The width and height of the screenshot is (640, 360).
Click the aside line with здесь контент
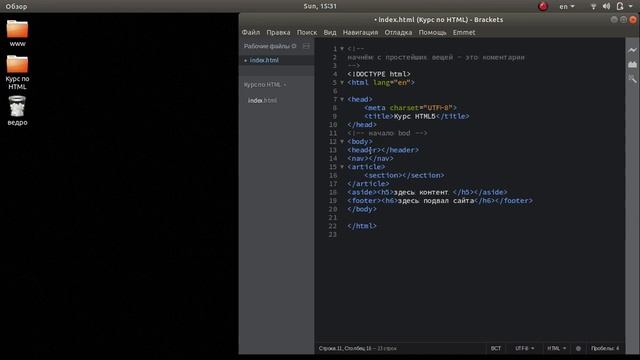click(427, 192)
